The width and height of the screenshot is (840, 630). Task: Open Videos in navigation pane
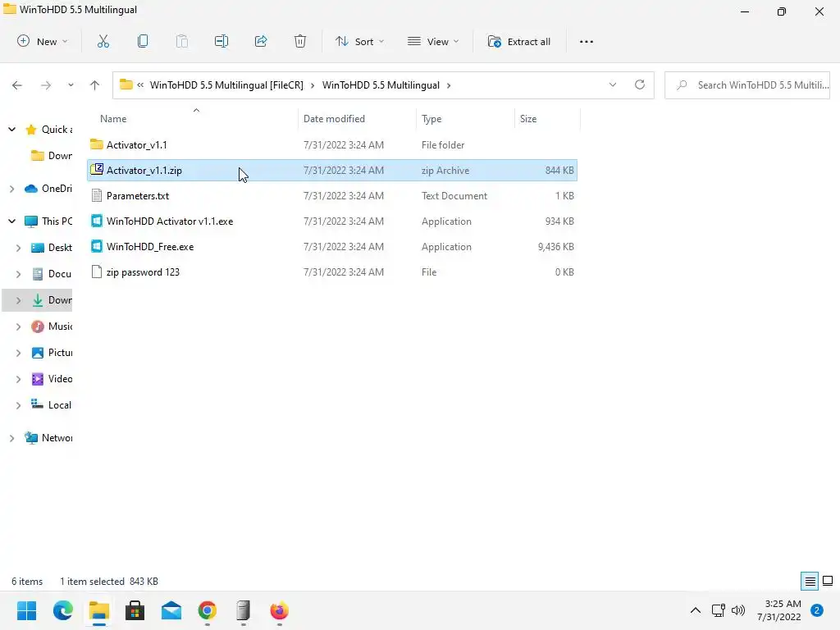click(x=52, y=379)
